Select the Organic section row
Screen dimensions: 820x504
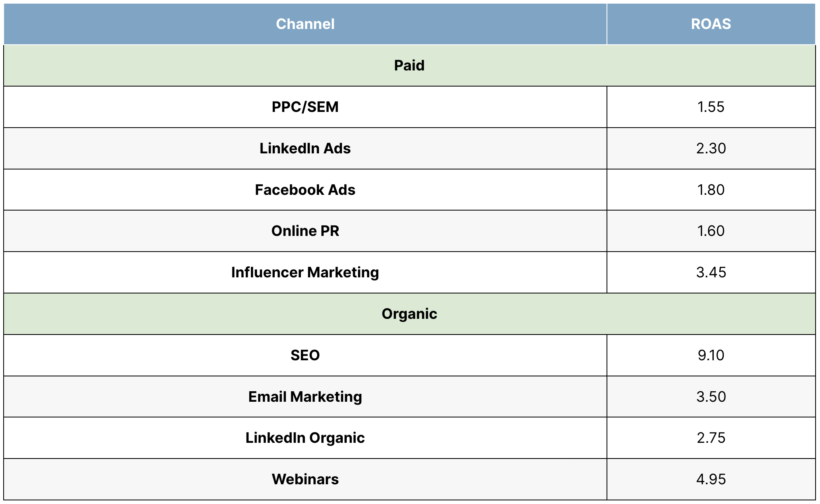[409, 314]
